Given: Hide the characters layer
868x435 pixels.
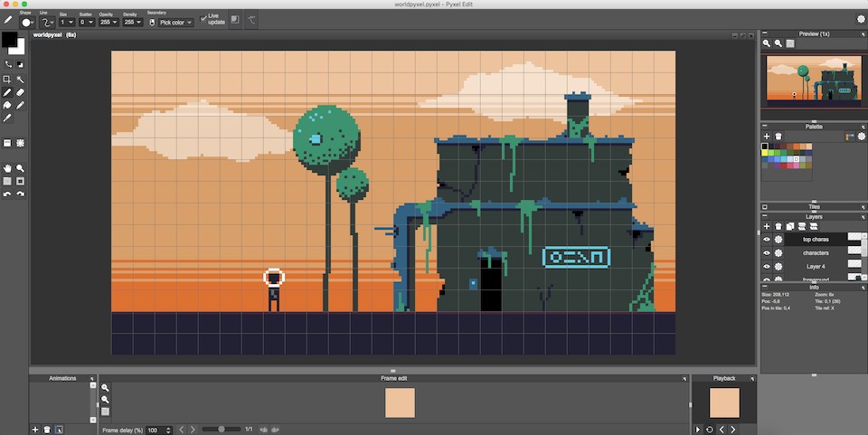Looking at the screenshot, I should (767, 253).
